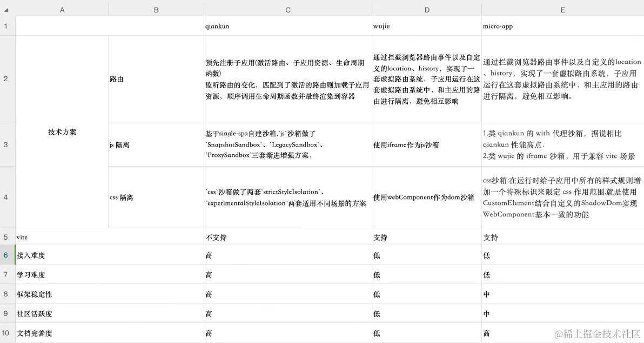Select the 'vite' row label cell

point(110,237)
